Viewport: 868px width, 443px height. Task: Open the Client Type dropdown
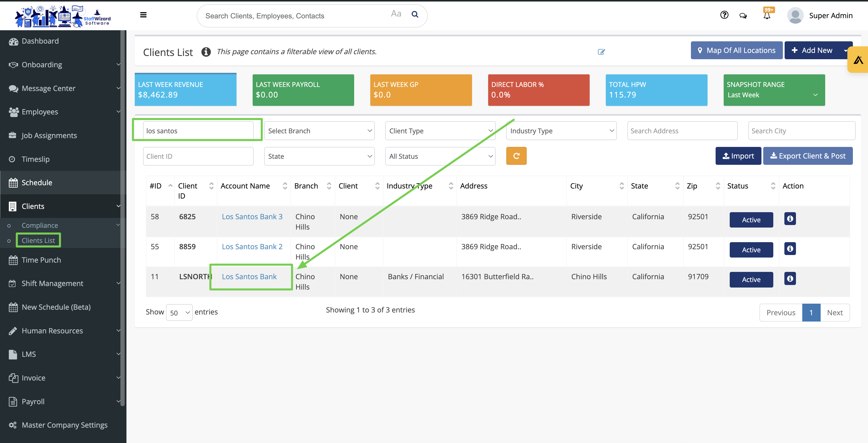(440, 131)
